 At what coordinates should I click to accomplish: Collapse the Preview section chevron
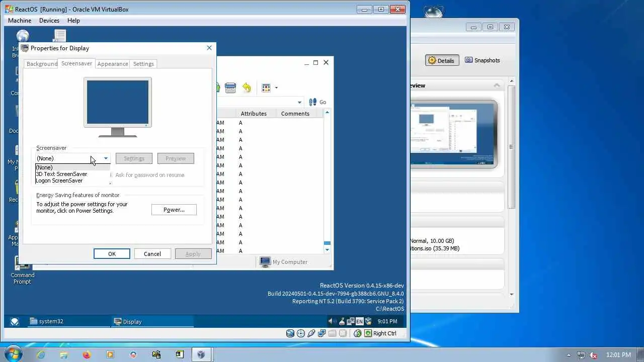497,85
